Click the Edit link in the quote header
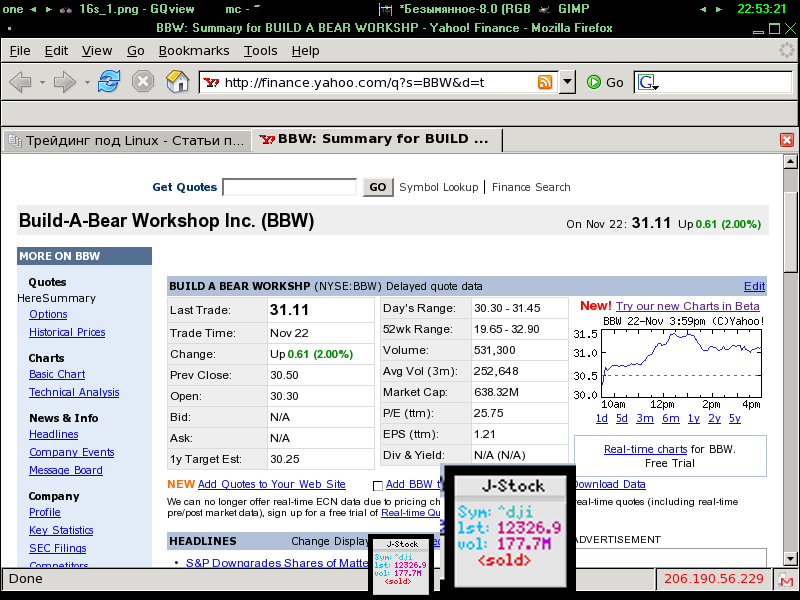Image resolution: width=800 pixels, height=600 pixels. click(x=754, y=286)
